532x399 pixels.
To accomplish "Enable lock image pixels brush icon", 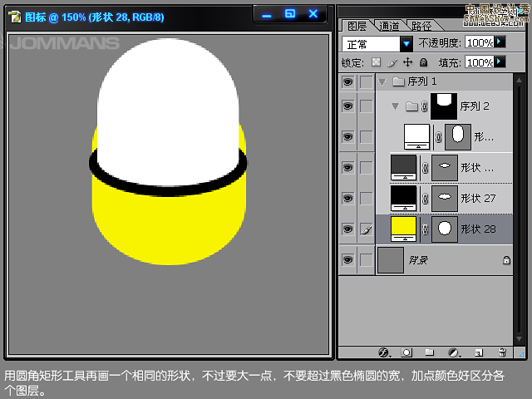I will coord(392,63).
